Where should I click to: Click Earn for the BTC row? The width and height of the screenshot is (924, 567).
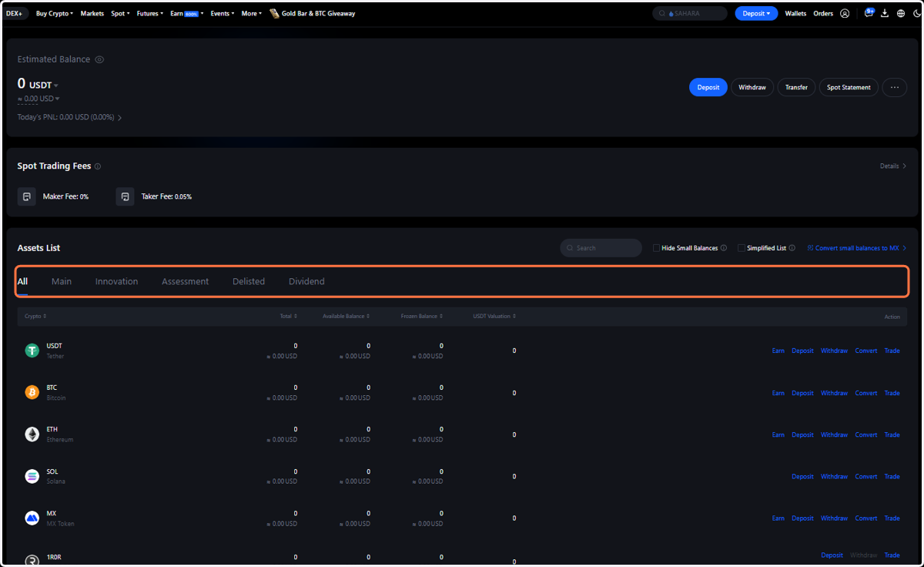point(778,393)
